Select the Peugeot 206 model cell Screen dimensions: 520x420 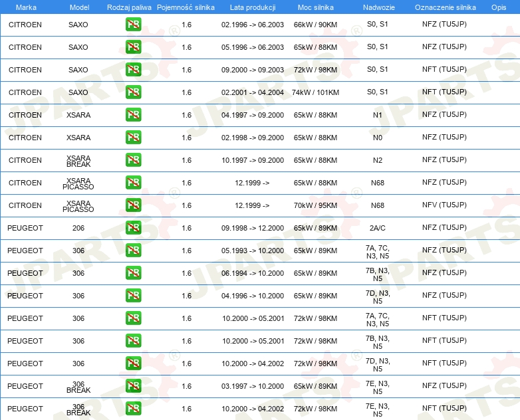click(x=78, y=228)
